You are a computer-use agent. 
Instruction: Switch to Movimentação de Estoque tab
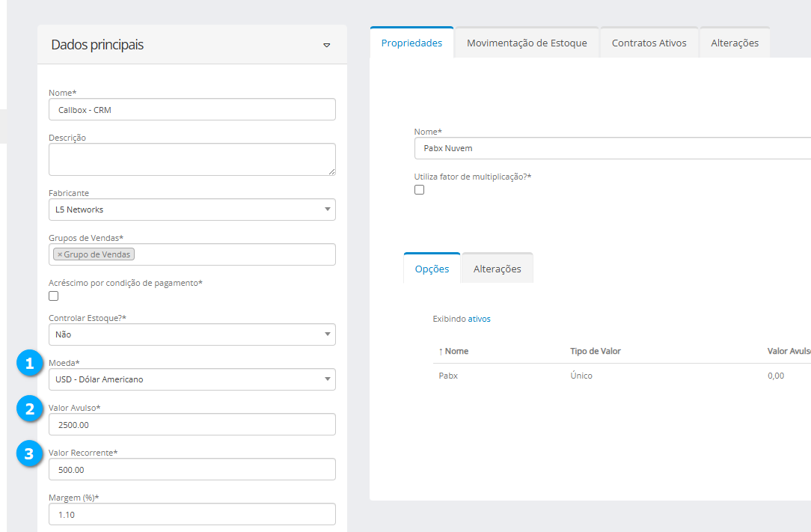coord(527,43)
